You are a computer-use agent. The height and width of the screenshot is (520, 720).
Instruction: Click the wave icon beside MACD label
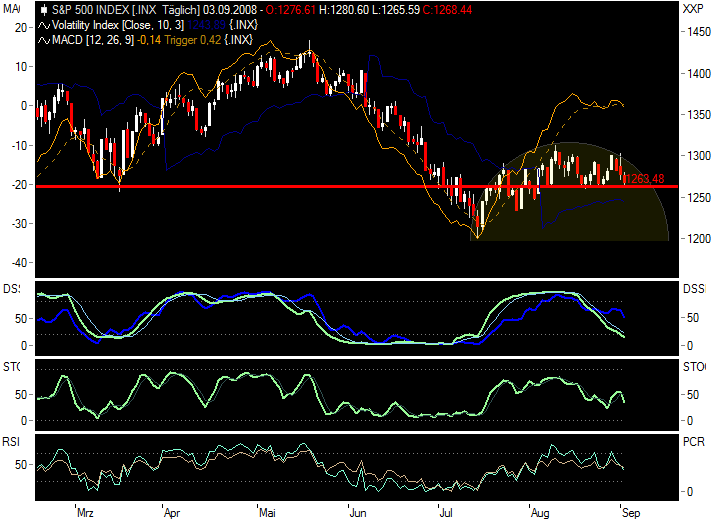44,40
